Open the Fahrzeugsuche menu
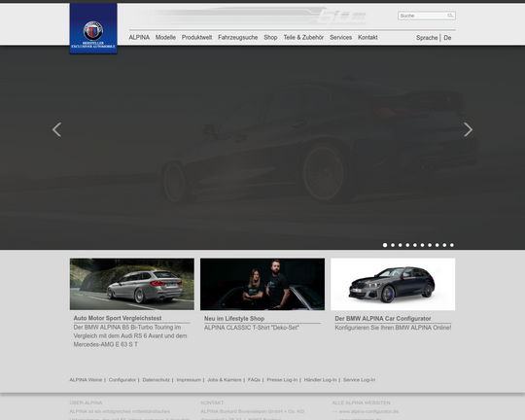The height and width of the screenshot is (420, 525). click(238, 38)
